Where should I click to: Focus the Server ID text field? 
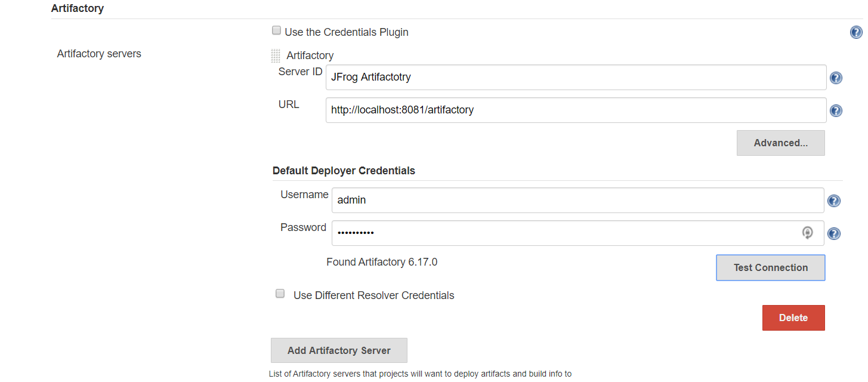click(x=575, y=78)
